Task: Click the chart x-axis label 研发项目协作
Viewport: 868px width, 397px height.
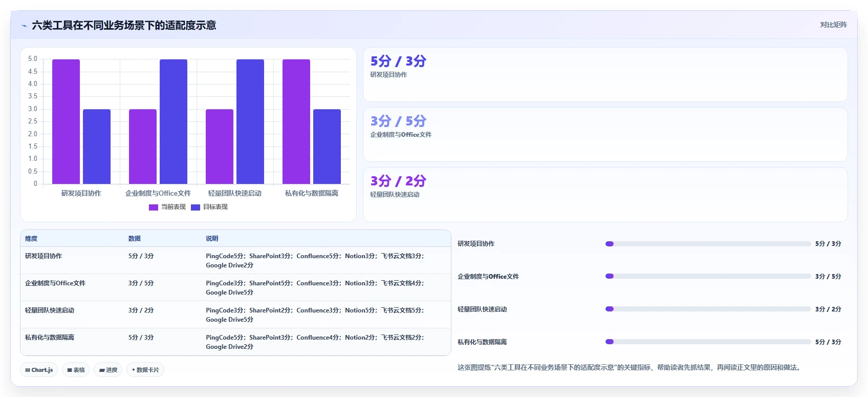Action: [x=81, y=193]
